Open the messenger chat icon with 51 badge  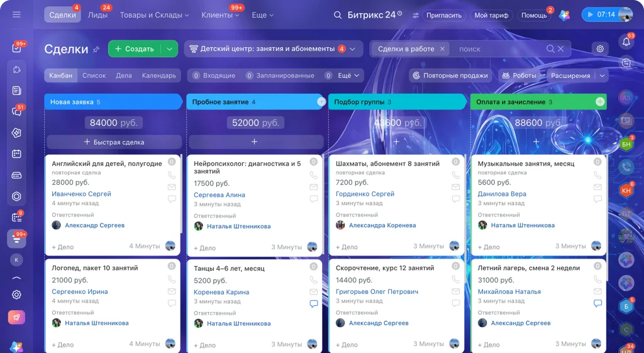click(17, 111)
